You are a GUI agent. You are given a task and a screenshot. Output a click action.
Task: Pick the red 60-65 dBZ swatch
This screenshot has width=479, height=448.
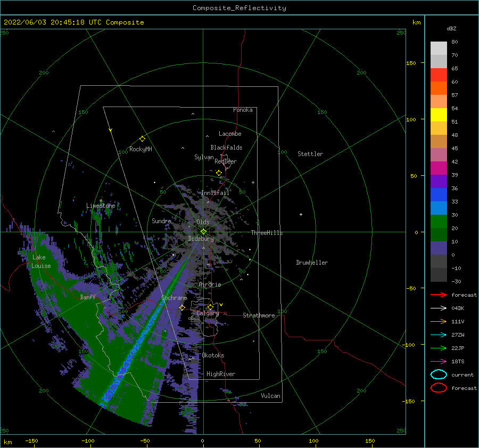(x=439, y=75)
